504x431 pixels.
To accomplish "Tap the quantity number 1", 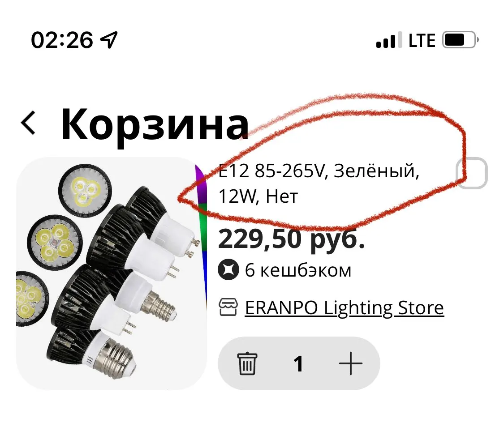I will click(298, 364).
